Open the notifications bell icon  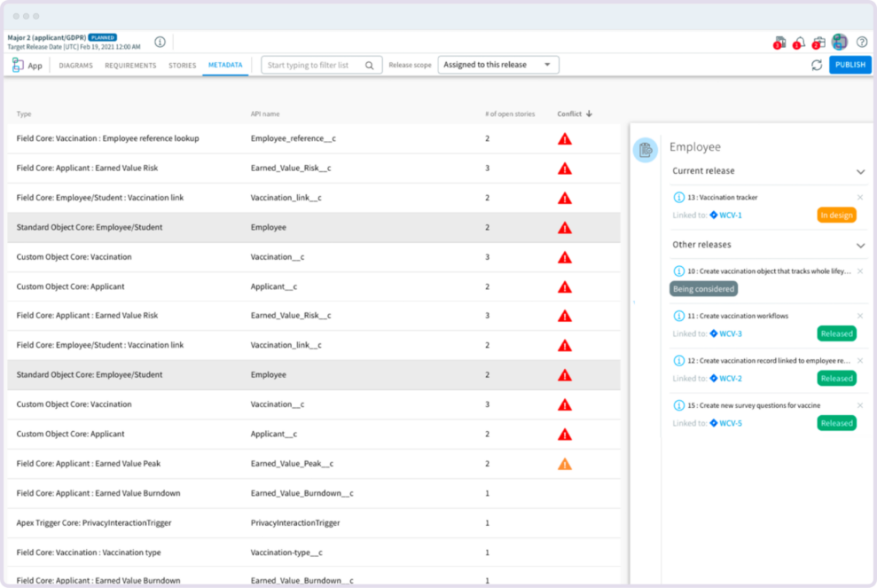(800, 42)
